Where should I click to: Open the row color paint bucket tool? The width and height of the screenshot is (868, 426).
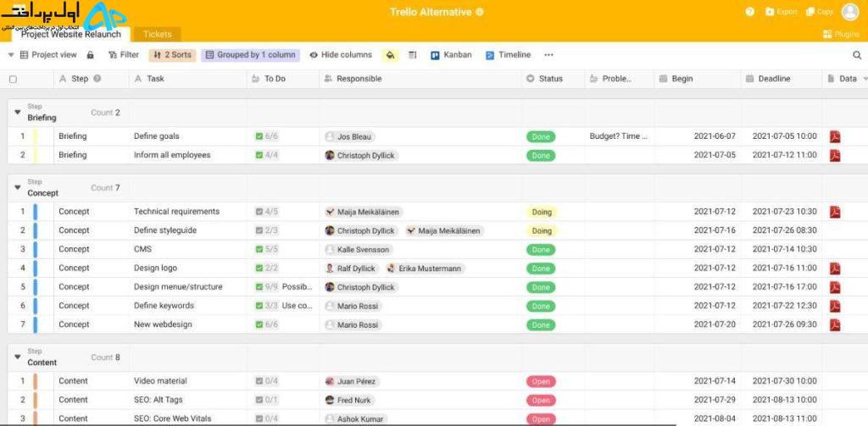390,55
